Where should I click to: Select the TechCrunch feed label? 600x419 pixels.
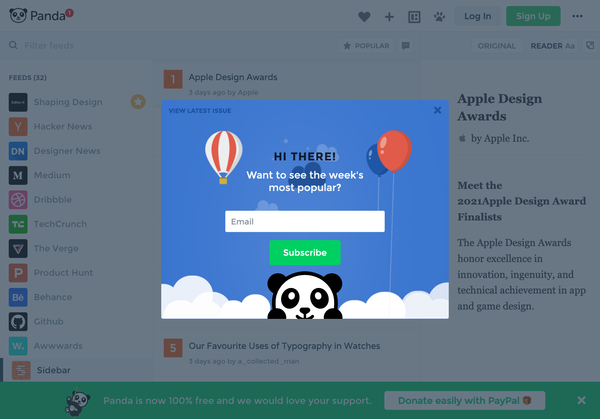pos(60,224)
